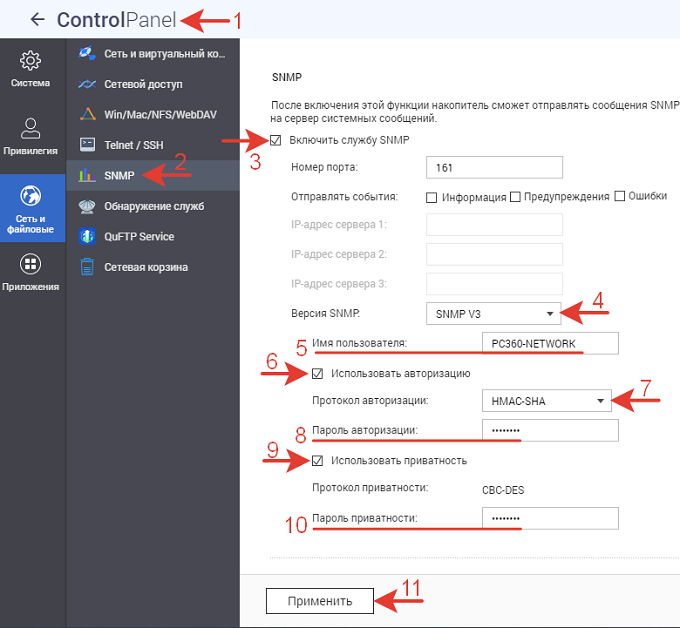The height and width of the screenshot is (628, 680).
Task: Click the Применить button
Action: point(320,601)
